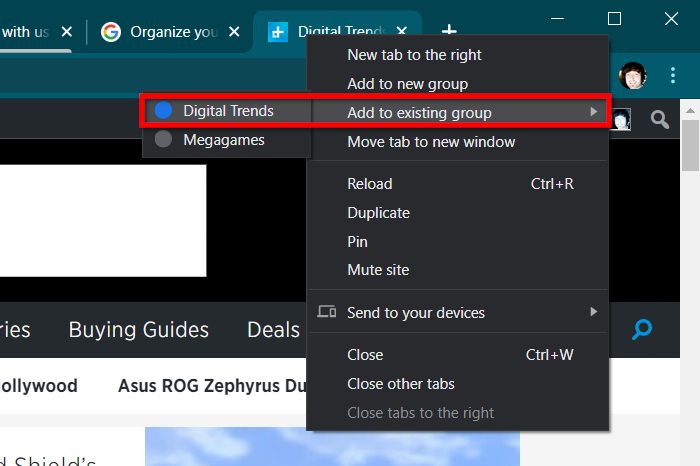The image size is (700, 466).
Task: Choose Reload from context menu
Action: tap(458, 184)
